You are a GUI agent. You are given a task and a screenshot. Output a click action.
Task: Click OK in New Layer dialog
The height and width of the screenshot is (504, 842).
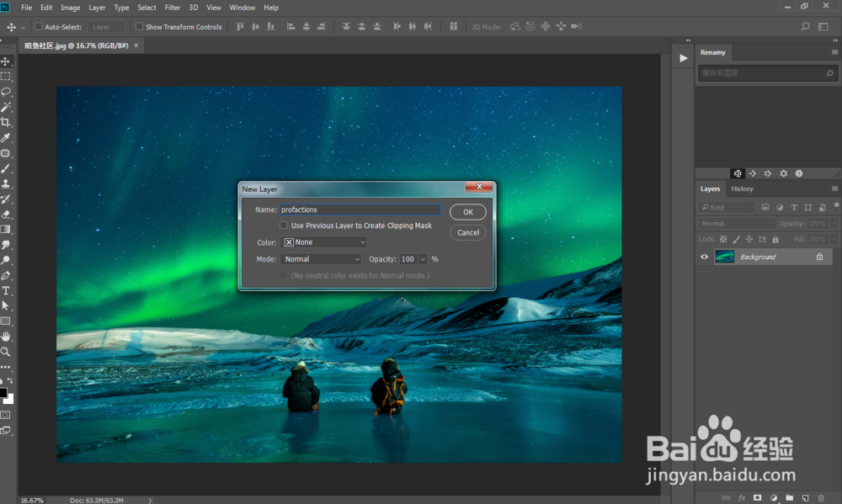pos(468,212)
